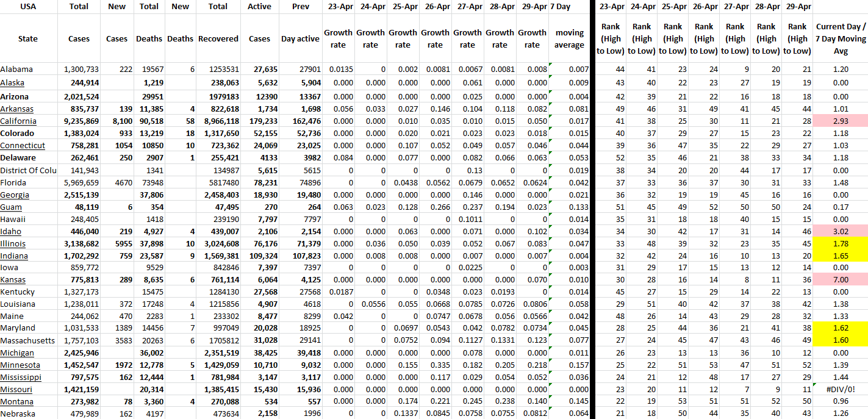
Task: Open the Georgia hyperlink
Action: click(x=15, y=195)
